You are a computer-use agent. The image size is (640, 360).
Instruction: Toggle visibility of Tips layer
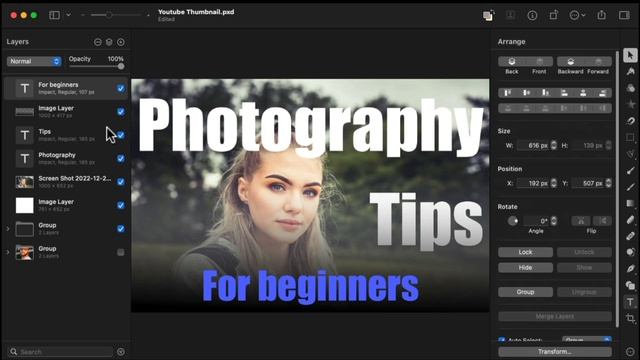[121, 135]
